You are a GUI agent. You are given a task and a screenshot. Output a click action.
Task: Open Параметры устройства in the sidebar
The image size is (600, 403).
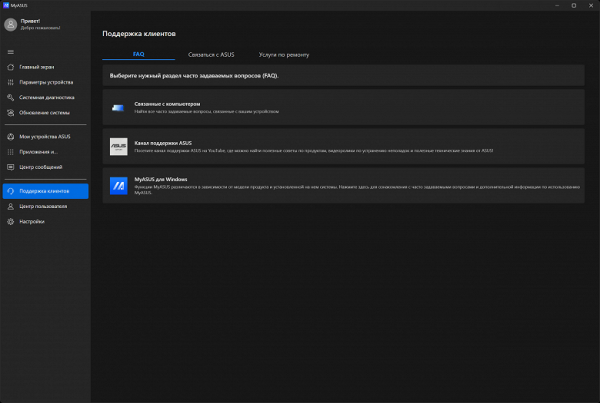(x=44, y=82)
